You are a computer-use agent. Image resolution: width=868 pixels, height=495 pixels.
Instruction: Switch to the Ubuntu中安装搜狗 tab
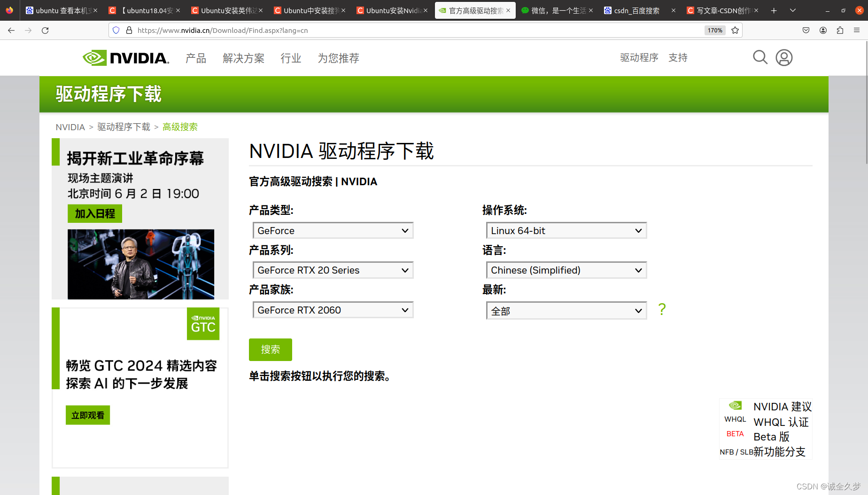click(309, 10)
